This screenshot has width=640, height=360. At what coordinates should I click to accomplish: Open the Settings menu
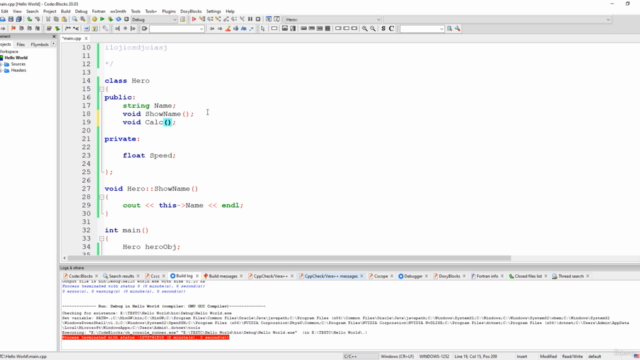[x=213, y=11]
